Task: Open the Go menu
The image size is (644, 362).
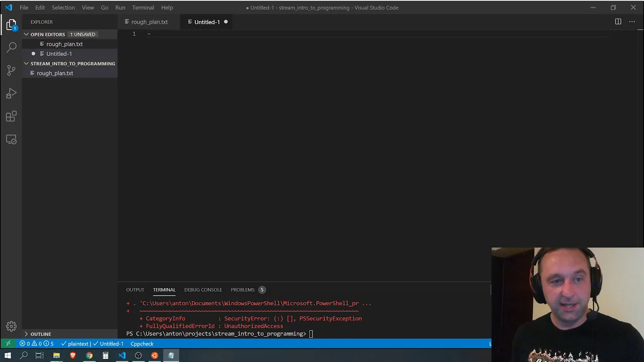Action: click(x=105, y=8)
